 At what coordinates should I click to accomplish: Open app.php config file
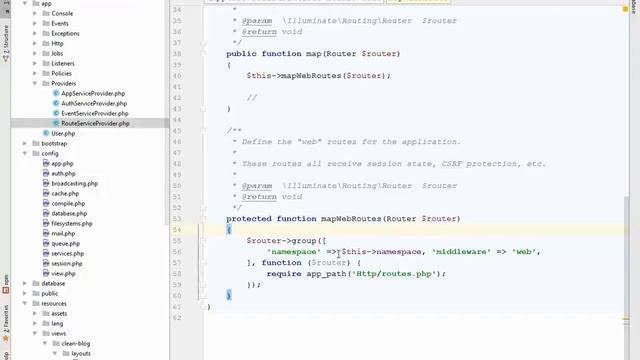62,163
